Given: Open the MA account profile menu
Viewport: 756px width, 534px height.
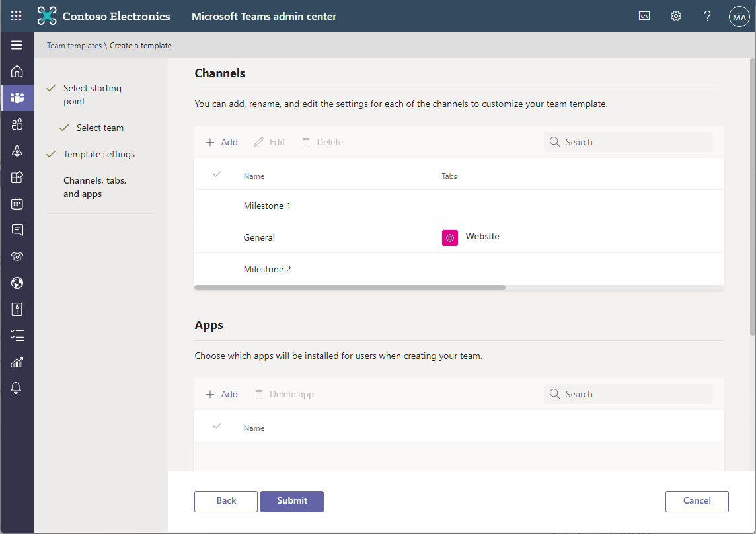Looking at the screenshot, I should click(739, 17).
